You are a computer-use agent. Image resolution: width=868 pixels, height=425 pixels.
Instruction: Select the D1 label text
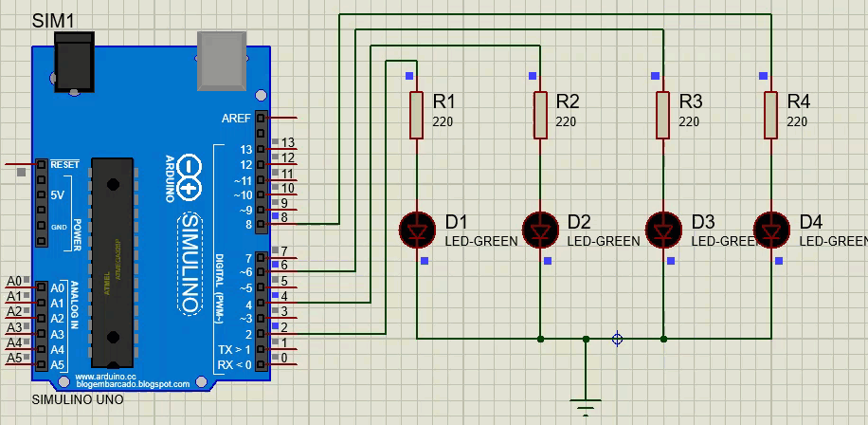457,222
